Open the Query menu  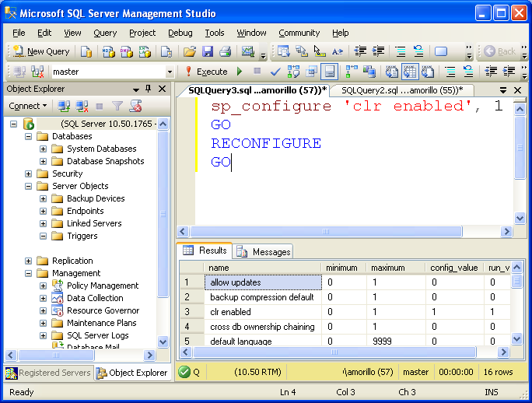105,33
